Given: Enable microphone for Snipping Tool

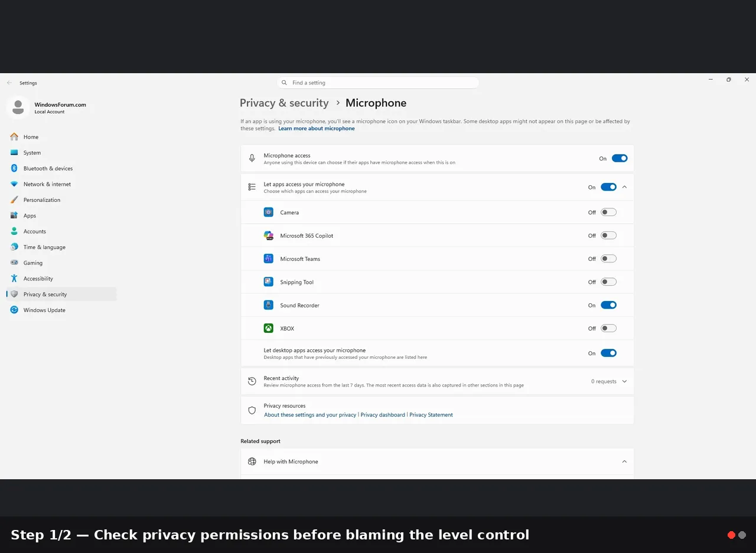Looking at the screenshot, I should click(608, 282).
